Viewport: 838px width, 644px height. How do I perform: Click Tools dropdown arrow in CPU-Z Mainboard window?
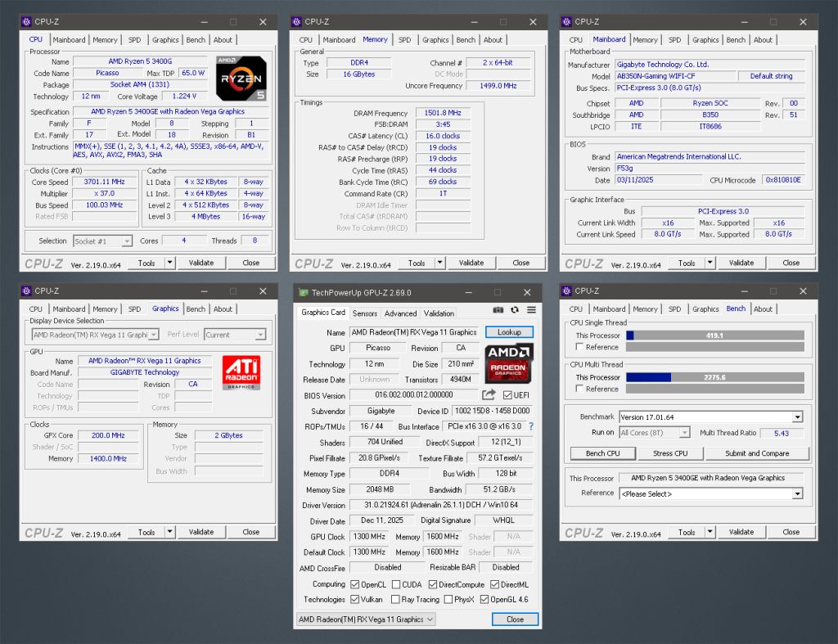pyautogui.click(x=710, y=263)
